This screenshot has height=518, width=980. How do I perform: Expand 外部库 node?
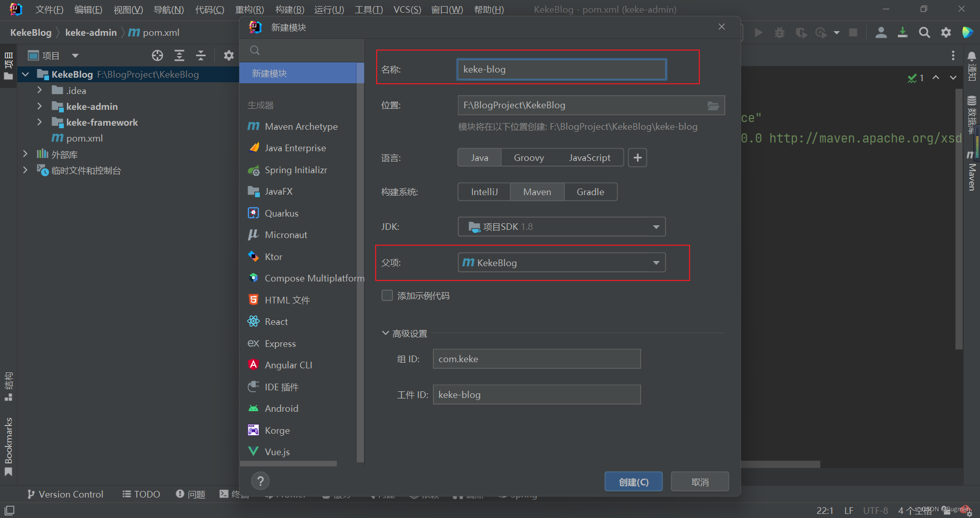[25, 154]
